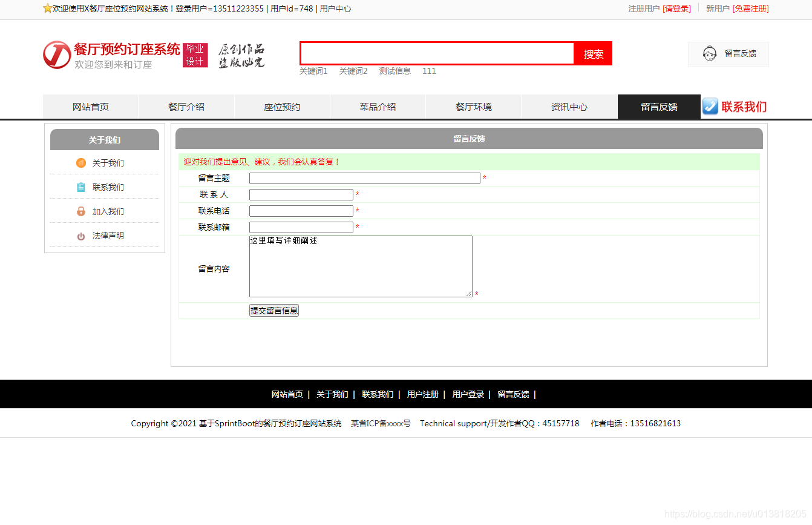Click the clipboard icon next to 联系我们
The image size is (812, 525).
tap(80, 187)
